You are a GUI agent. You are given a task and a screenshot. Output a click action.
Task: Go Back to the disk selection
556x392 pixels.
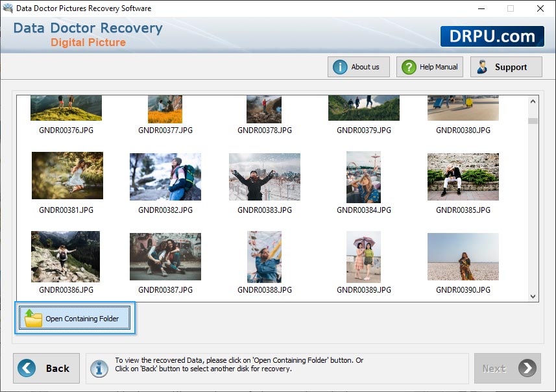[x=47, y=368]
